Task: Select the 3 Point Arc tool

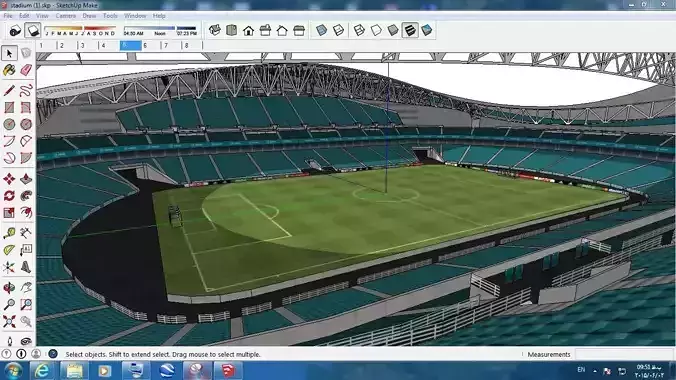Action: (x=9, y=158)
